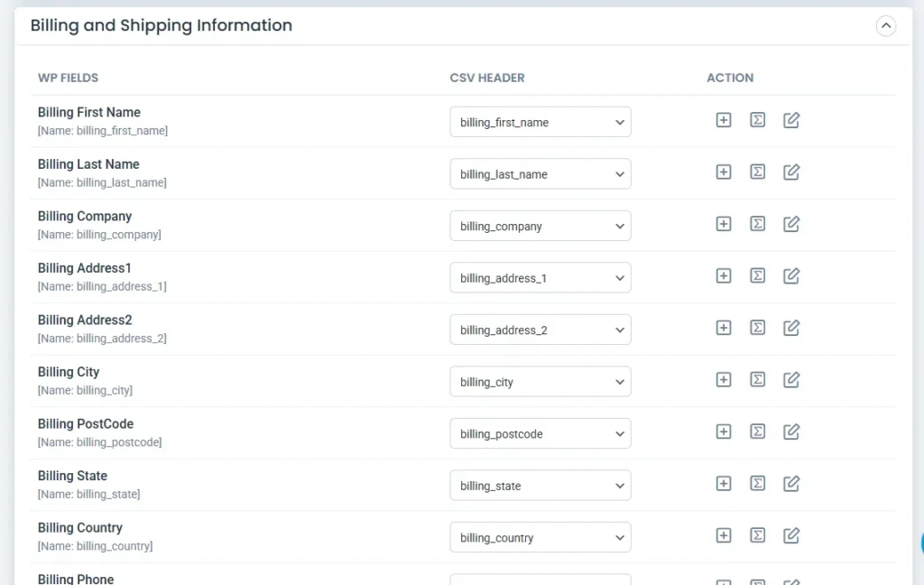Click the sigma formula icon for Billing Last Name
This screenshot has width=924, height=585.
[757, 172]
